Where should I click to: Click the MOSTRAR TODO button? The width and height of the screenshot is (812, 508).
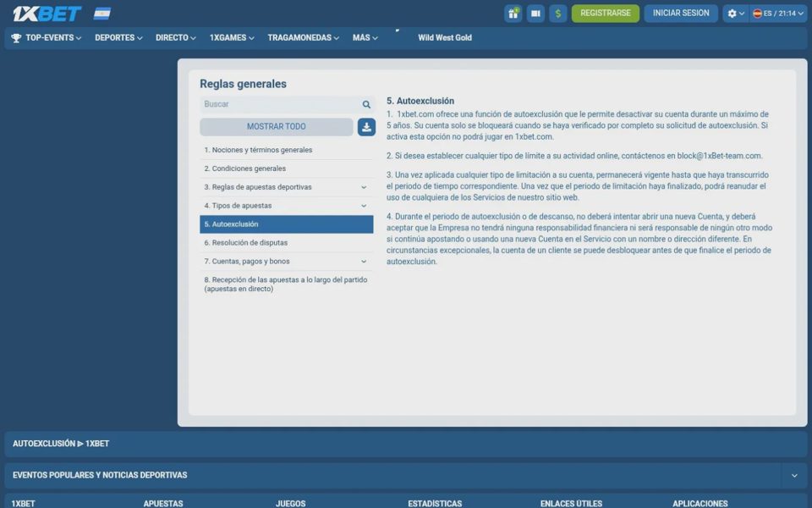(x=276, y=126)
